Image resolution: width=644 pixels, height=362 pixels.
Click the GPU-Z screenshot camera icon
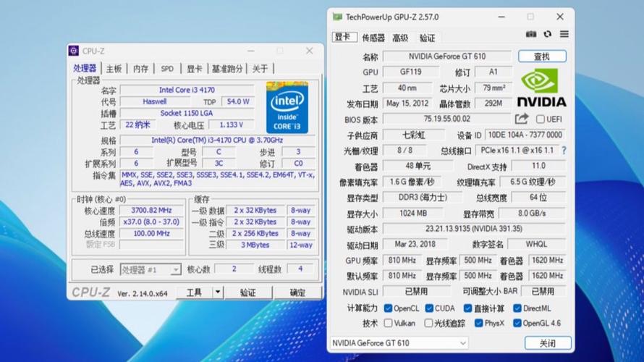coord(530,34)
